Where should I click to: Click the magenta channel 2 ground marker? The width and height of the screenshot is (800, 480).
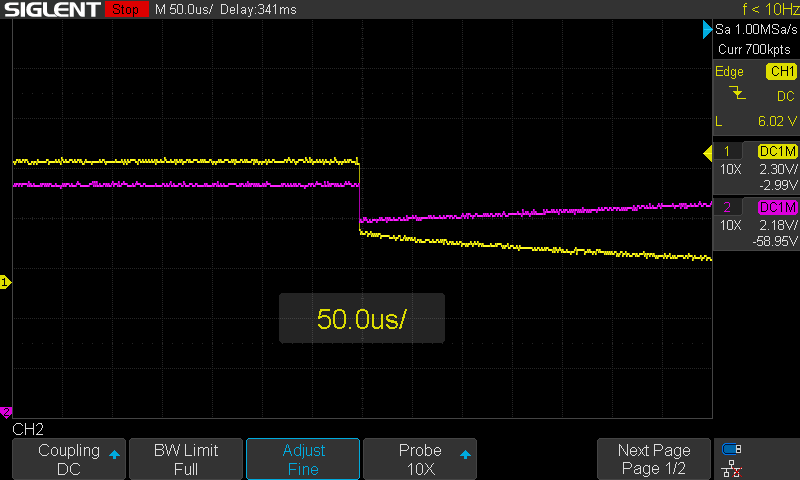tap(6, 412)
